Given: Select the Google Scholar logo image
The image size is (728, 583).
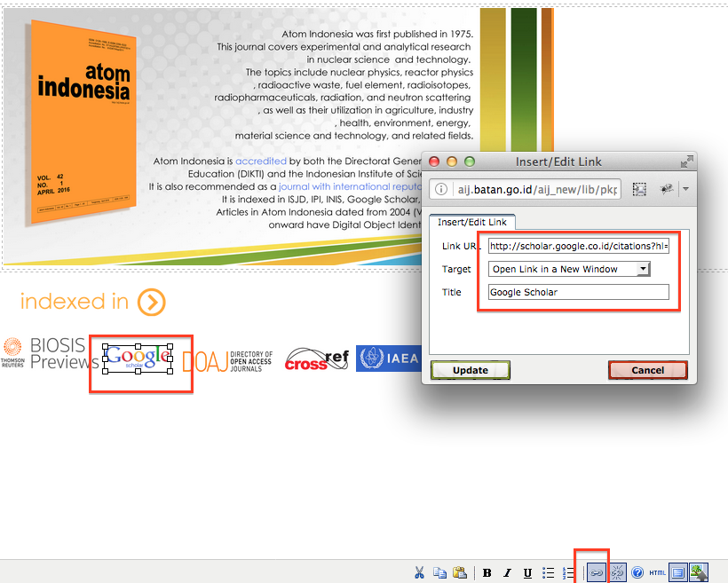Looking at the screenshot, I should point(138,357).
